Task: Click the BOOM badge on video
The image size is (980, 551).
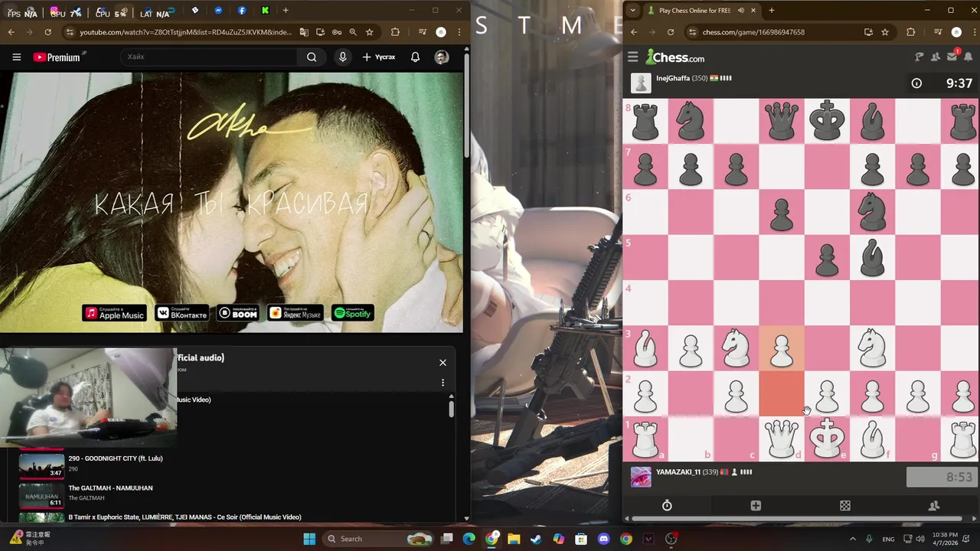Action: (238, 313)
